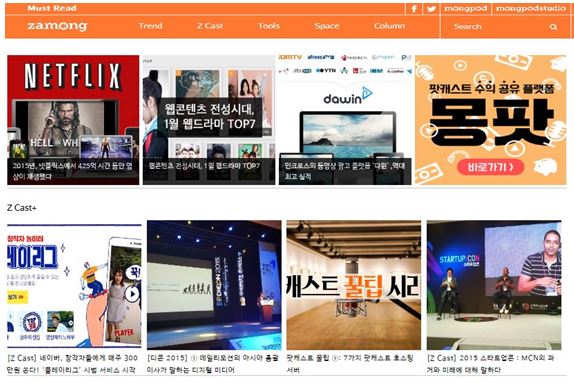
Task: Open the dawin ad platform article
Action: [x=345, y=120]
